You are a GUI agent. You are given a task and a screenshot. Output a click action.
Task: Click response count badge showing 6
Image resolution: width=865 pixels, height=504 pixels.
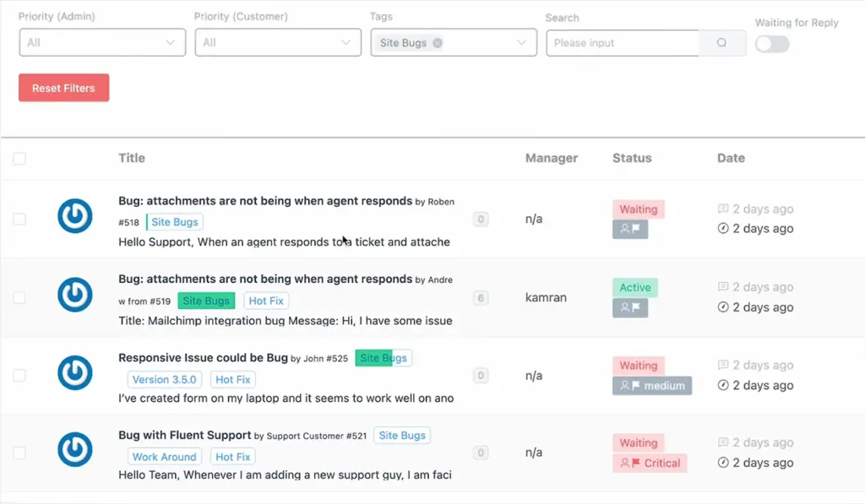pyautogui.click(x=481, y=297)
